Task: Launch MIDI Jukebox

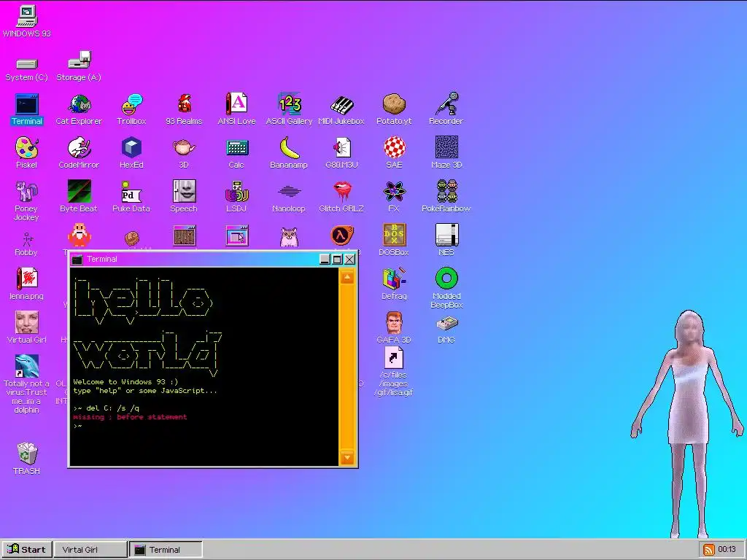Action: 341,109
